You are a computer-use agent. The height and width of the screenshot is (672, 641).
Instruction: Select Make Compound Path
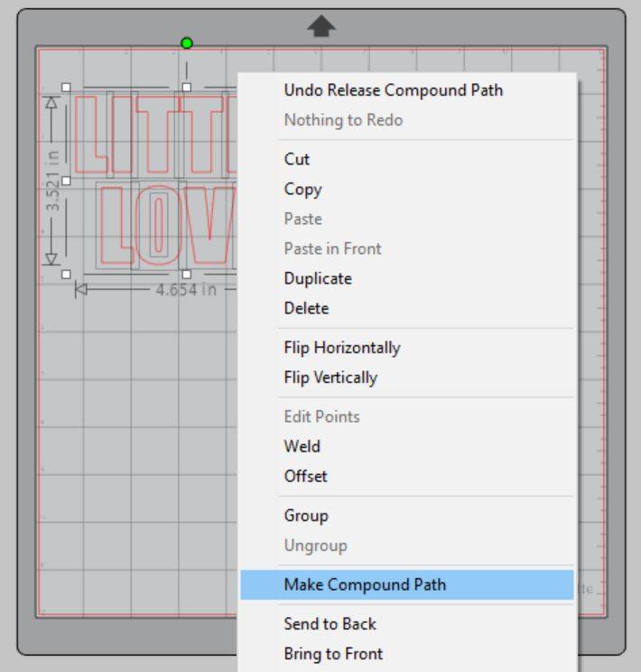(407, 584)
